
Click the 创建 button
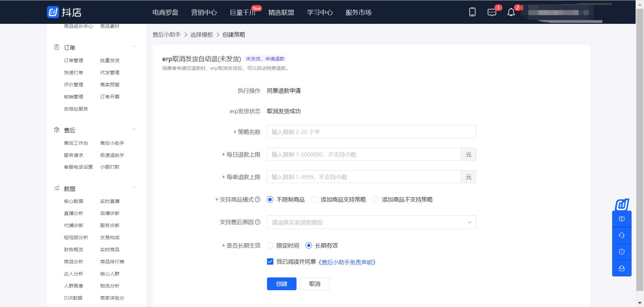point(281,284)
